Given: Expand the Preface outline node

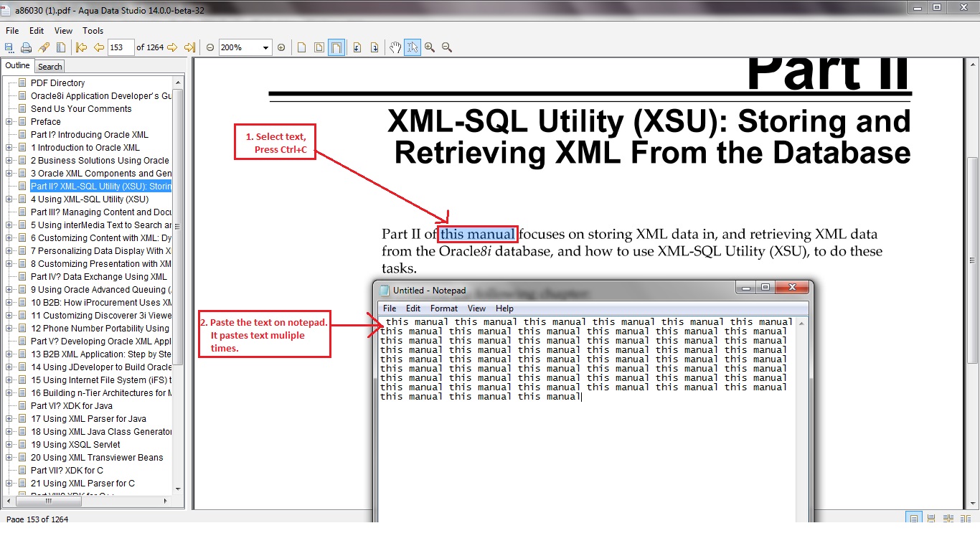Looking at the screenshot, I should coord(9,122).
